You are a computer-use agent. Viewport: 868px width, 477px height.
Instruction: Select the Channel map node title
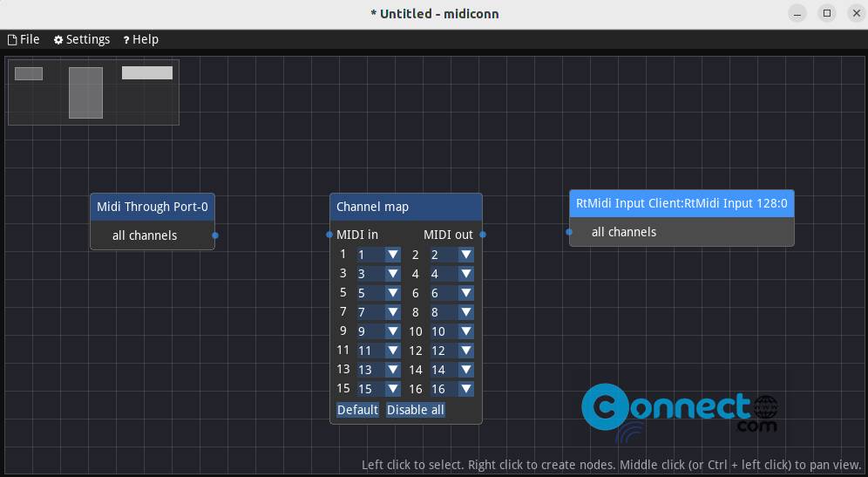406,207
